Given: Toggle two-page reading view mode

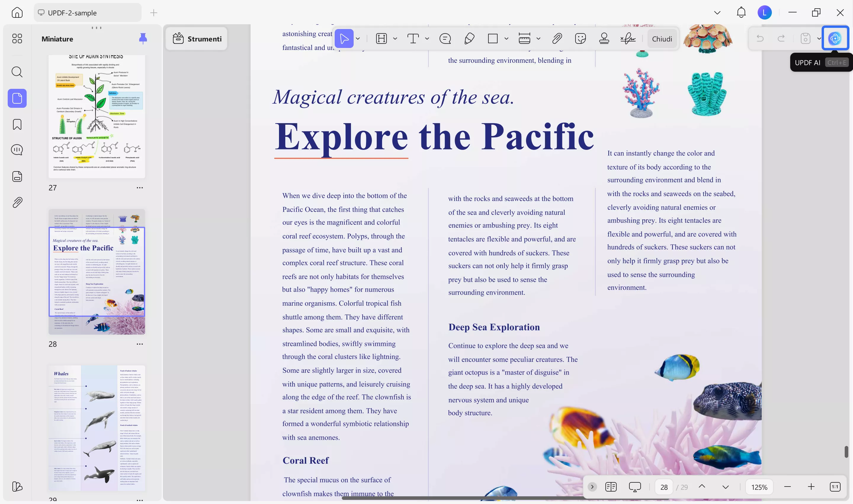Looking at the screenshot, I should (611, 487).
